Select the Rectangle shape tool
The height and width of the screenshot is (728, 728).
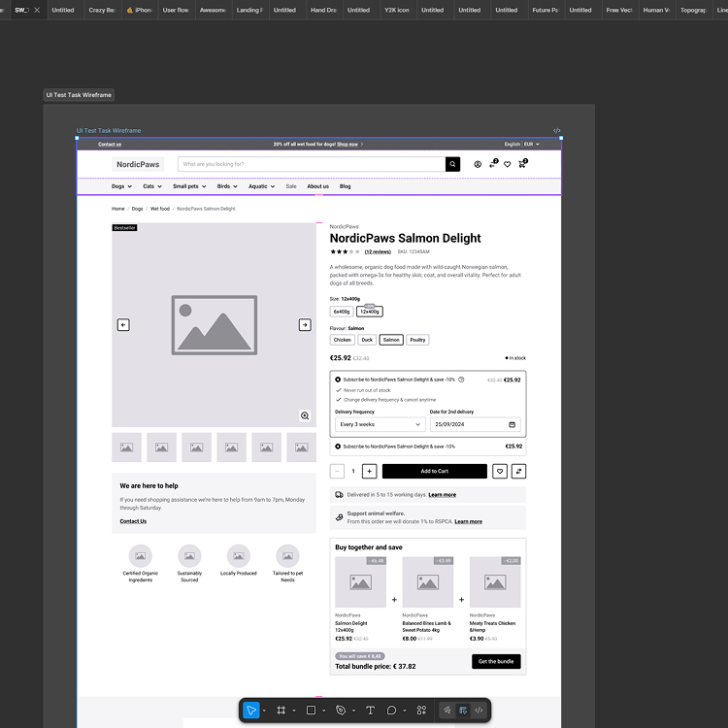click(x=311, y=711)
